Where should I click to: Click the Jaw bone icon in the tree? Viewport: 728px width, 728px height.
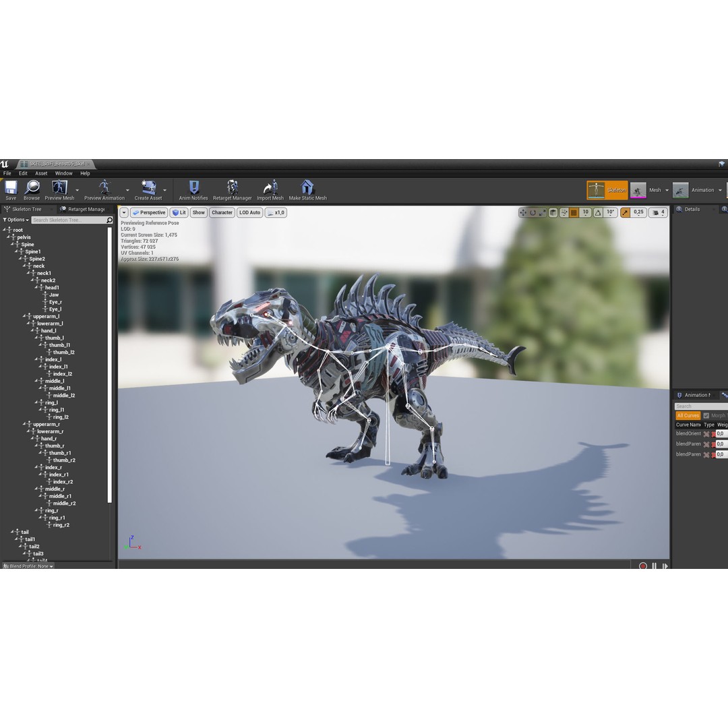tap(46, 295)
